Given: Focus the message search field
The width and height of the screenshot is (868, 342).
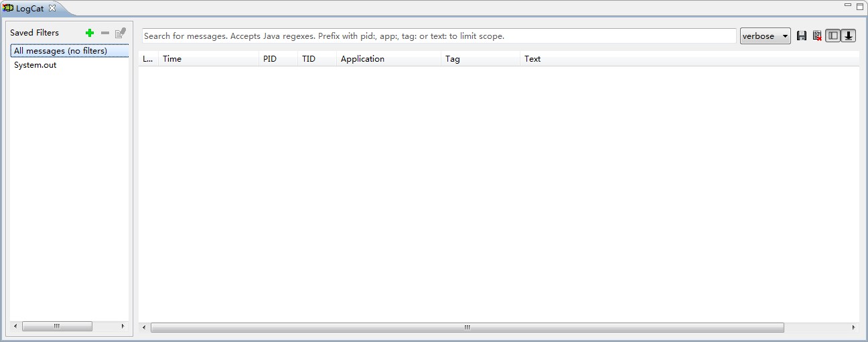Looking at the screenshot, I should coord(439,36).
